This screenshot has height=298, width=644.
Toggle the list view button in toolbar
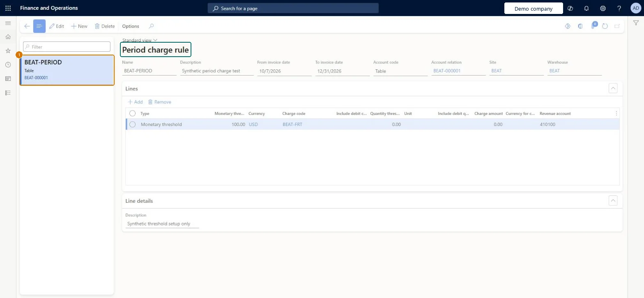(39, 26)
